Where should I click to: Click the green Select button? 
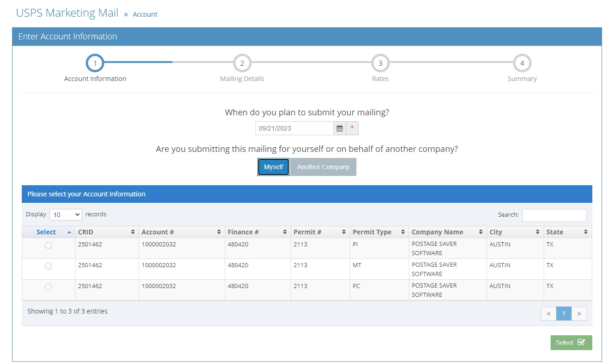pyautogui.click(x=571, y=342)
